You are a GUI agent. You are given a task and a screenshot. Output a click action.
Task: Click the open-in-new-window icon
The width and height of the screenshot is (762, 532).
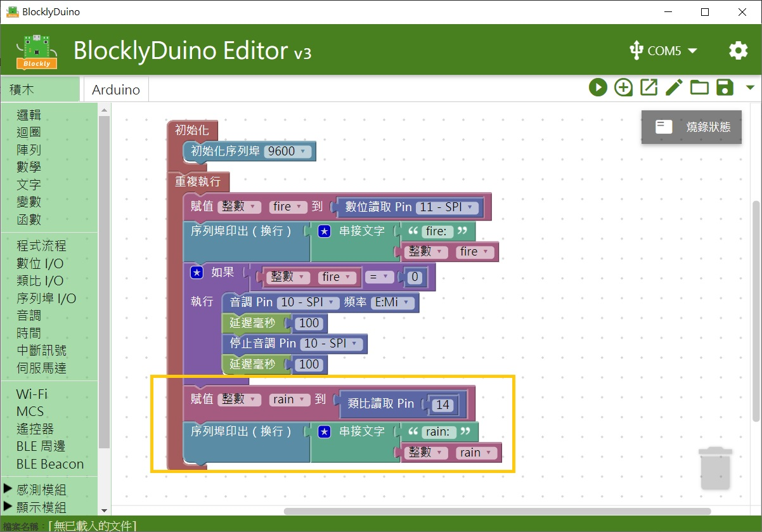(649, 88)
